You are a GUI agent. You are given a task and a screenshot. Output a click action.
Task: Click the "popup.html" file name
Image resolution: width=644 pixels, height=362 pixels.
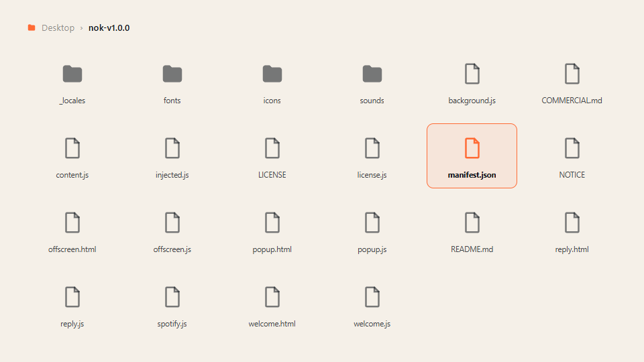(272, 249)
